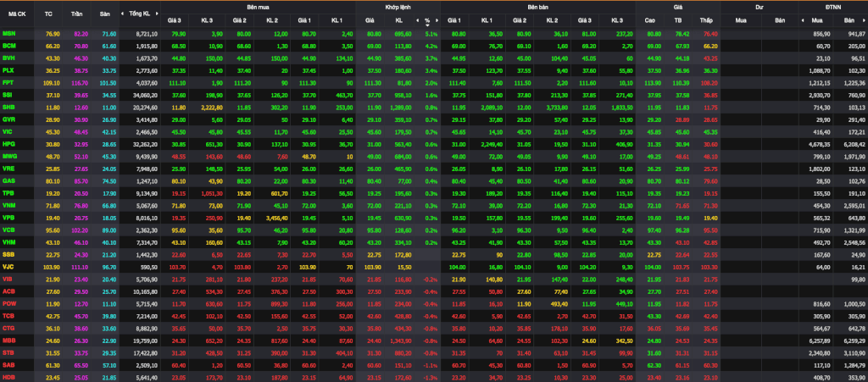Select the MWG ticker symbol
The width and height of the screenshot is (868, 382).
click(8, 157)
